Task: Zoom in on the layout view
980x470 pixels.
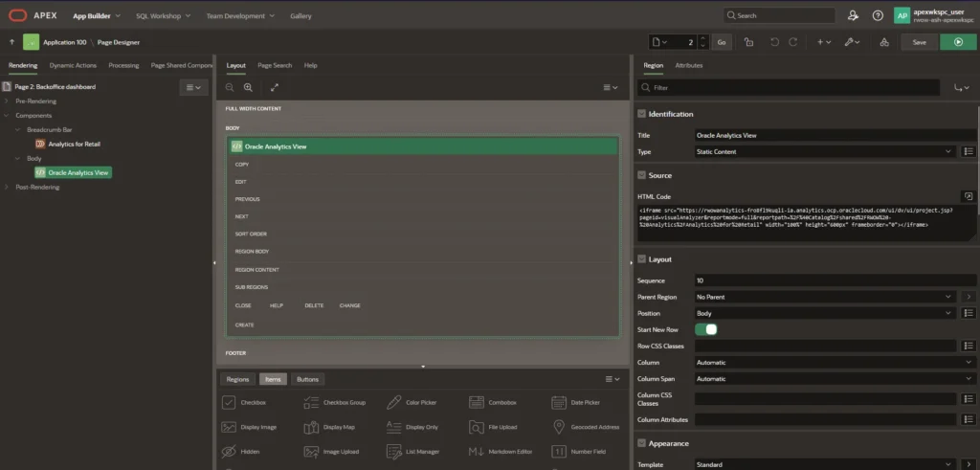Action: pyautogui.click(x=248, y=87)
